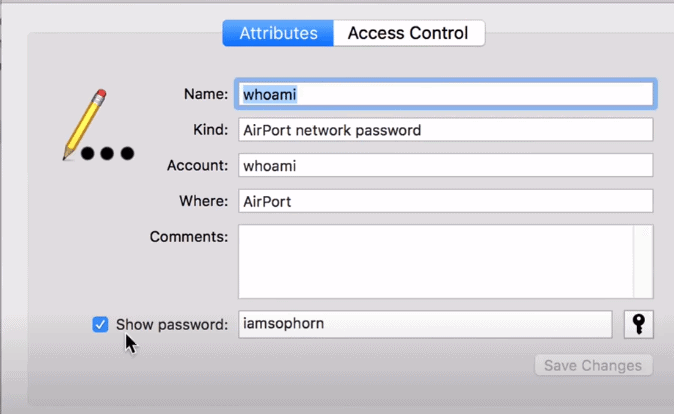Open the password assistant key icon
Viewport: 674px width, 414px height.
(639, 324)
